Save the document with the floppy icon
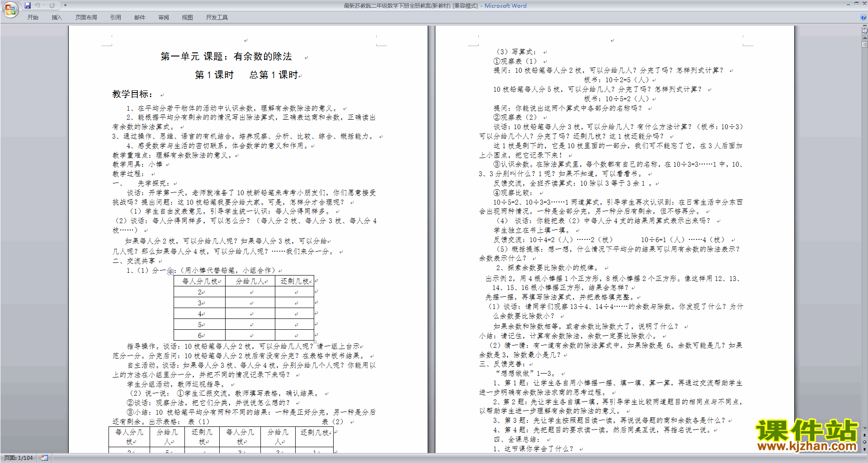 tap(28, 5)
